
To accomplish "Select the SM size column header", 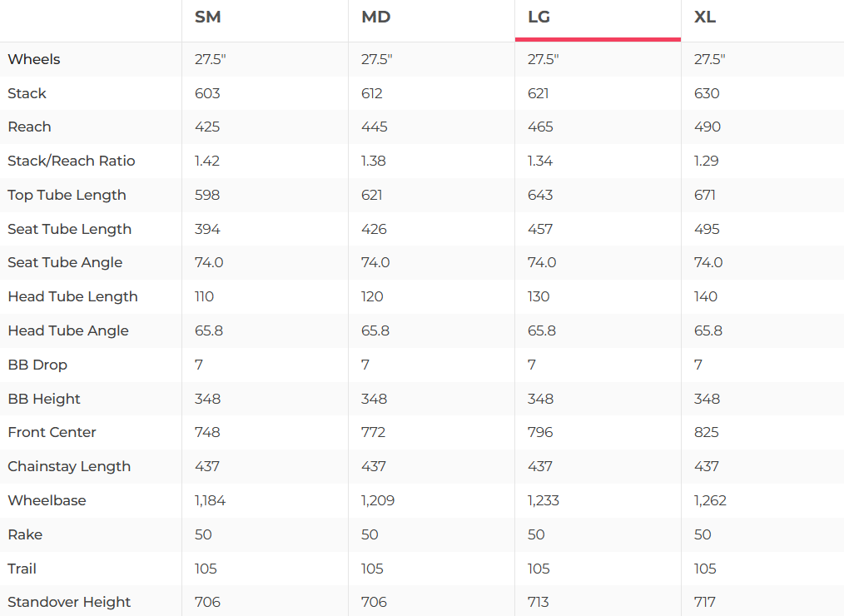I will (x=208, y=17).
